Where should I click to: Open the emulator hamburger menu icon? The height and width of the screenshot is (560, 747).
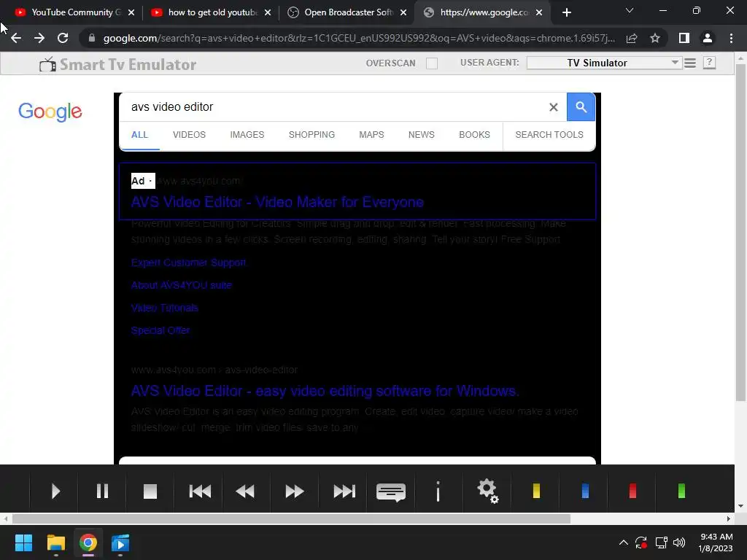coord(690,63)
